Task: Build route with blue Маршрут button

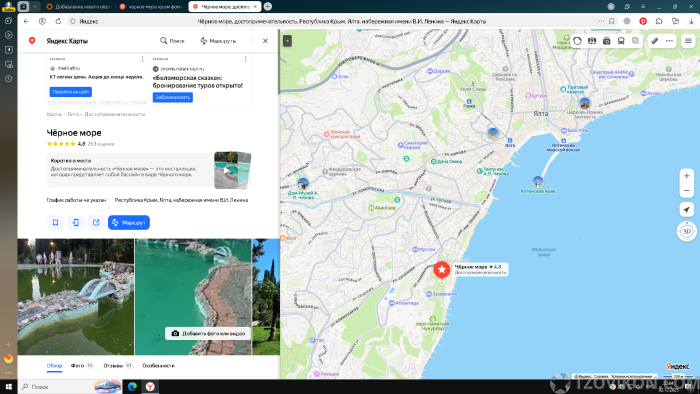Action: click(x=129, y=222)
